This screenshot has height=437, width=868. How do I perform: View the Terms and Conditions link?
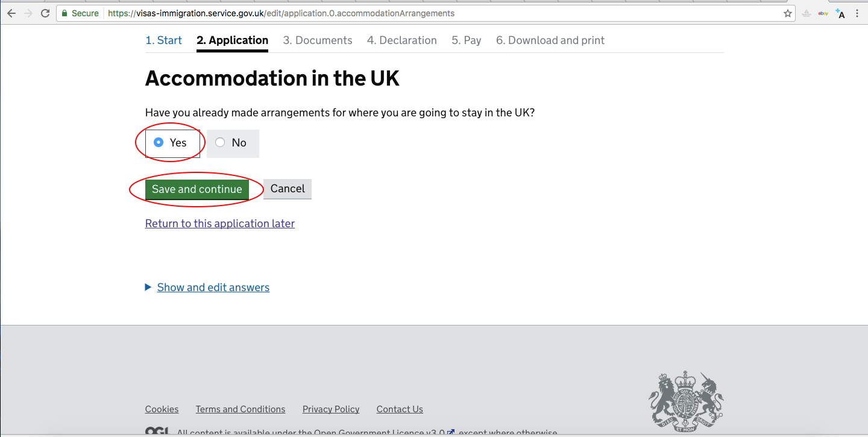tap(241, 409)
